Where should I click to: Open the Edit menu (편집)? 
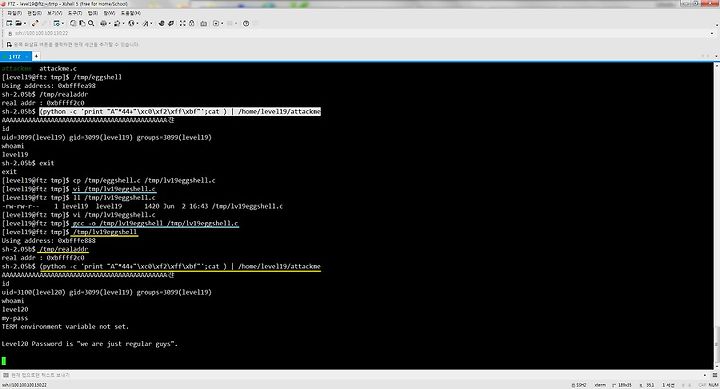(x=34, y=13)
